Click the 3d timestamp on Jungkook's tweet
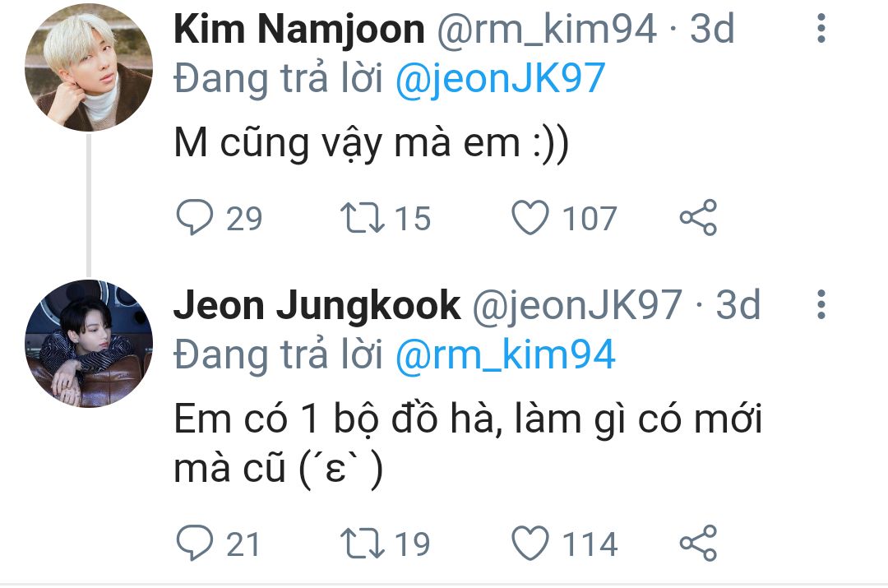The width and height of the screenshot is (888, 588). 738,306
